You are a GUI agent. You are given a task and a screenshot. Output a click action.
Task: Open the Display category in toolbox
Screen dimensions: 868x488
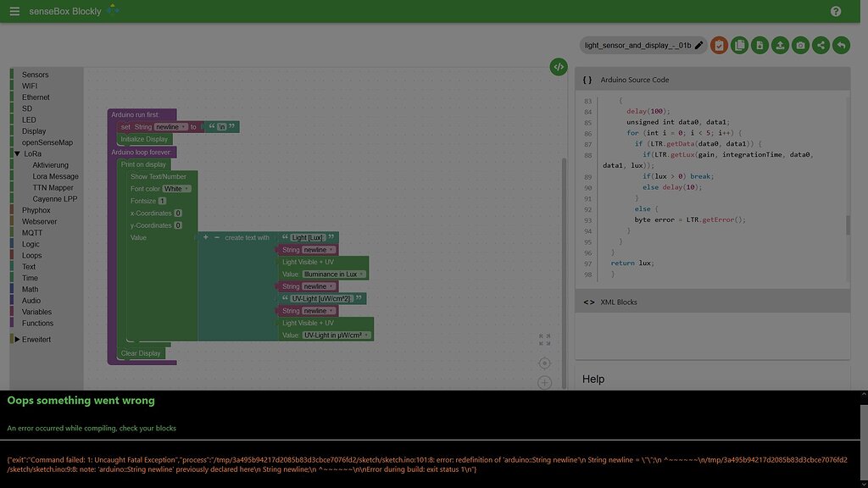(x=34, y=131)
